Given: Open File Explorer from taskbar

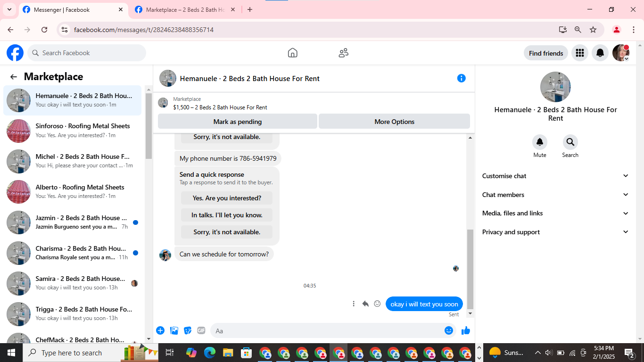Looking at the screenshot, I should pyautogui.click(x=228, y=353).
